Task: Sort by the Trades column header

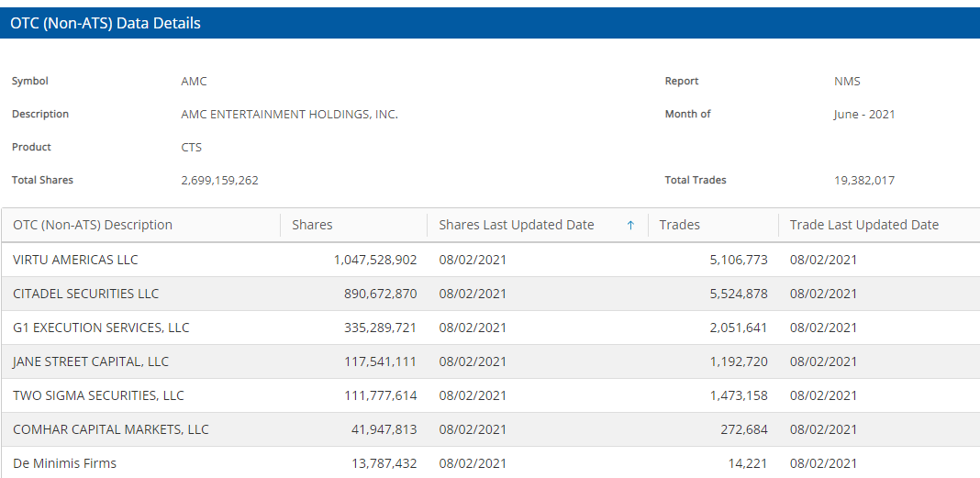Action: coord(679,225)
